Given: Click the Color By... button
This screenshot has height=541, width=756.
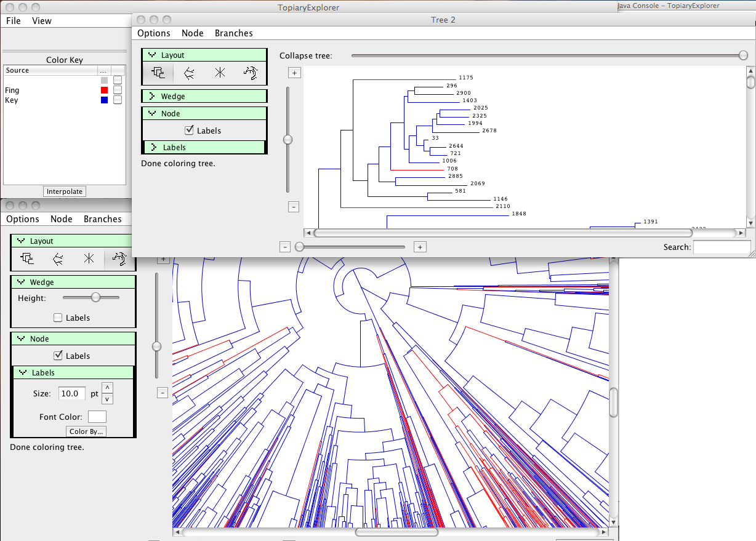Looking at the screenshot, I should click(x=86, y=431).
